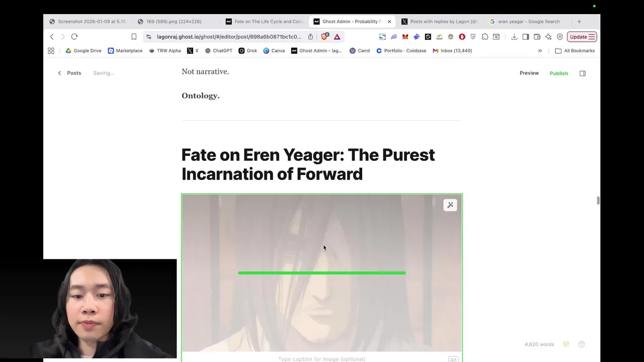Reload the page
644x362 pixels.
coord(74,37)
